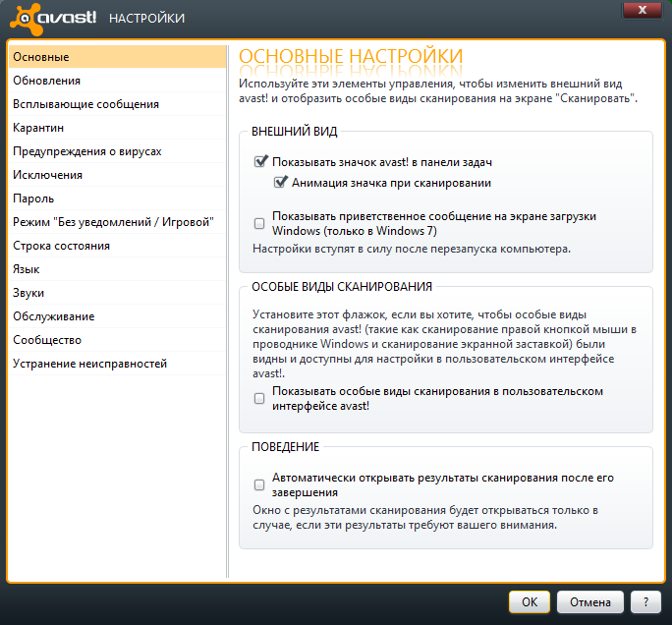Open the Исключения settings section
Screen dimensions: 672x625
117,175
